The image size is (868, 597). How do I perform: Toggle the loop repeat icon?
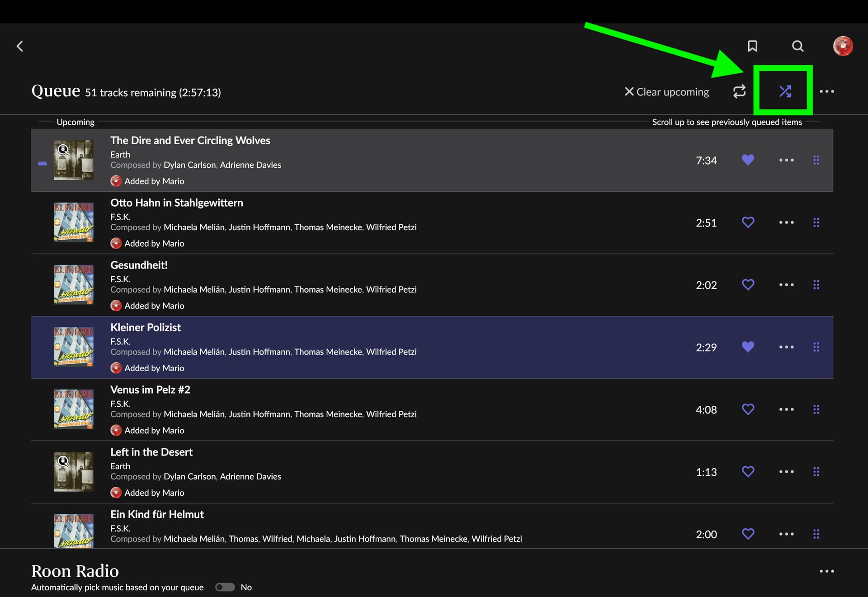tap(739, 91)
